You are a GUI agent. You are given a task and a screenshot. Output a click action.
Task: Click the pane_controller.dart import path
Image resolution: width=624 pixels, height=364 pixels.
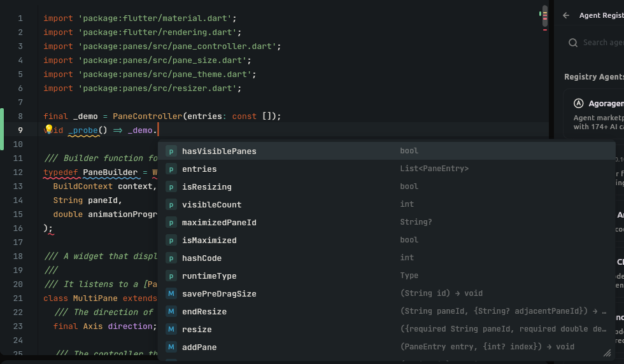click(x=177, y=46)
